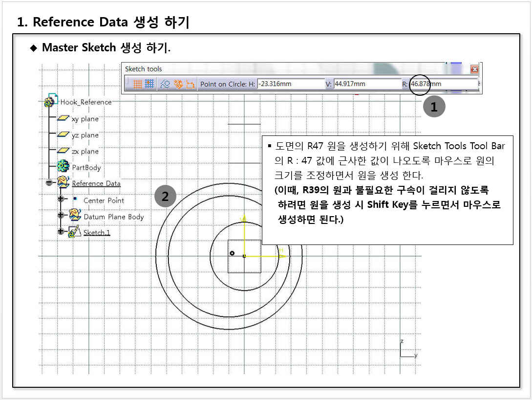Image resolution: width=532 pixels, height=400 pixels.
Task: Click the zx plane icon in tree
Action: tap(63, 151)
